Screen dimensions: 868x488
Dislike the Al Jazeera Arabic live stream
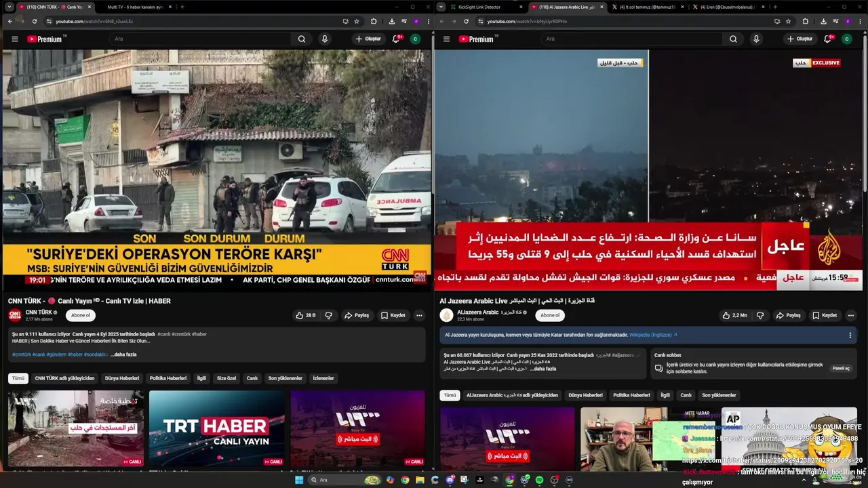[x=759, y=315]
